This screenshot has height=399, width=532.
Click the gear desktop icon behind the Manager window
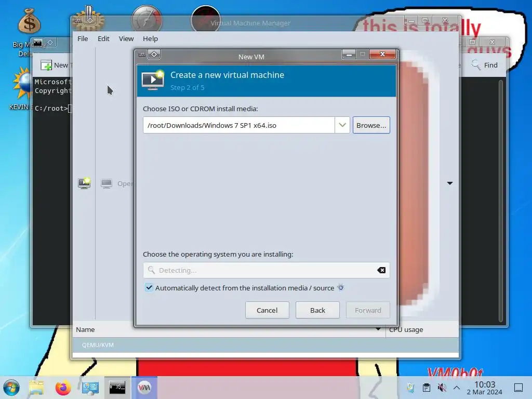point(88,18)
